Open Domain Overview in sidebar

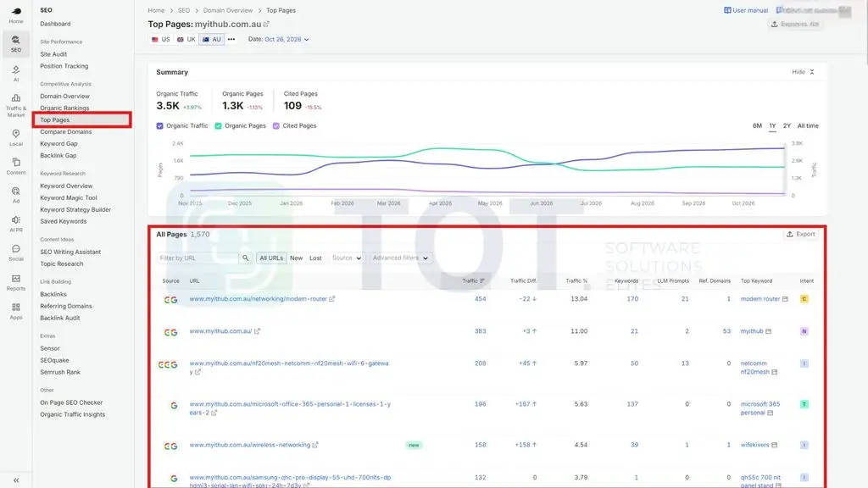(x=64, y=97)
